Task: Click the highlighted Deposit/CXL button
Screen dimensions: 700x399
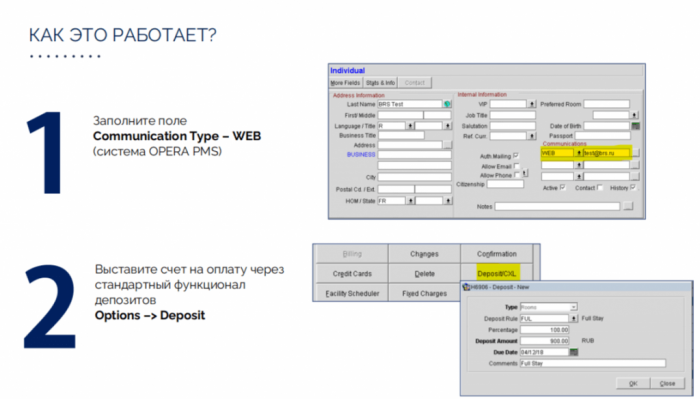Action: click(496, 274)
